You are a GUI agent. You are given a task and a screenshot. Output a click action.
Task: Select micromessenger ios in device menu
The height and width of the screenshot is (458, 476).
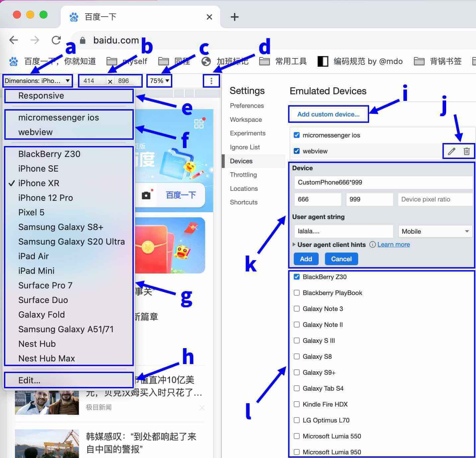69,117
